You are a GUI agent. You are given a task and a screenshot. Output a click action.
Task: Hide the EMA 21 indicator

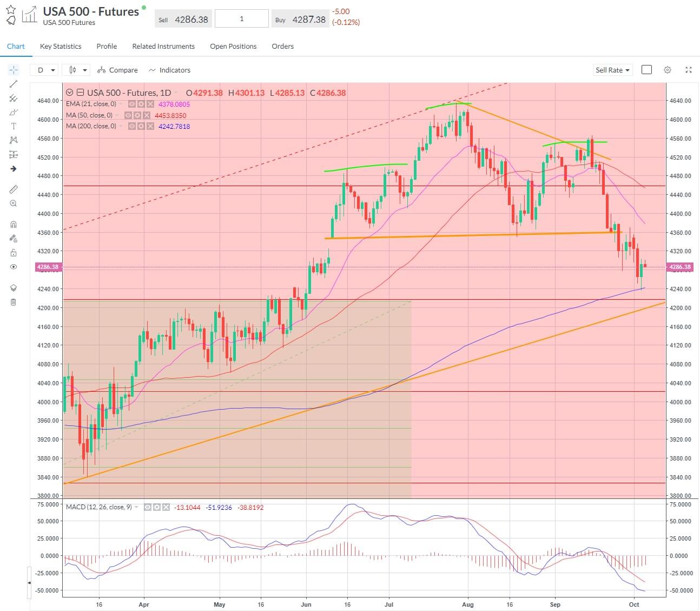pyautogui.click(x=132, y=104)
